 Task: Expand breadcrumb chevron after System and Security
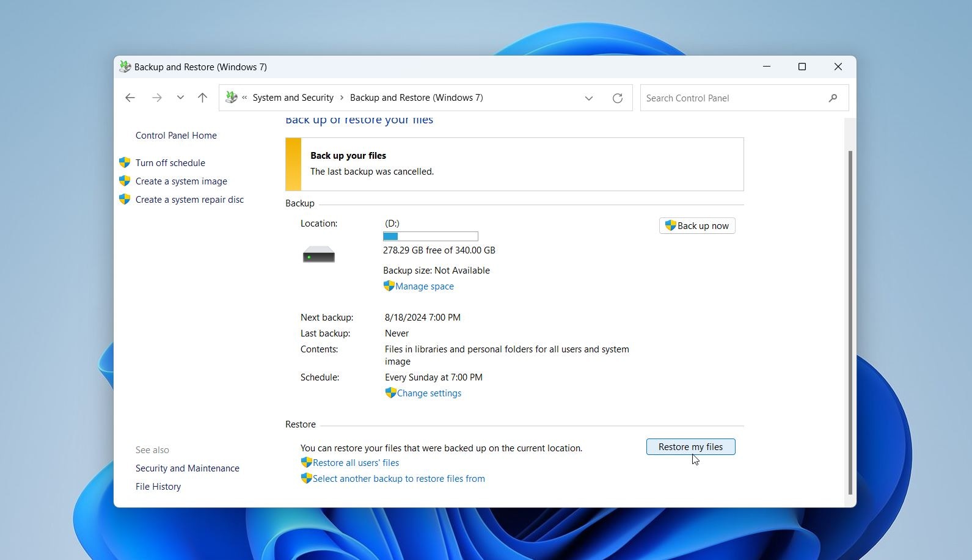point(342,98)
